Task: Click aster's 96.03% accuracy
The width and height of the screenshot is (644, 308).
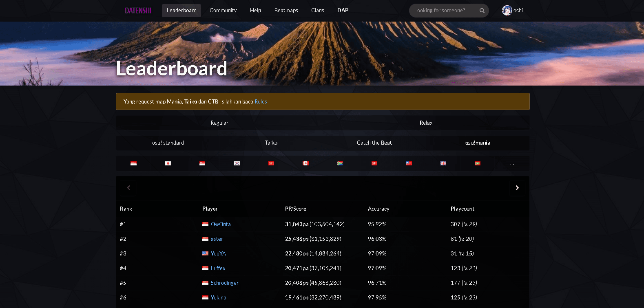Action: coord(377,239)
